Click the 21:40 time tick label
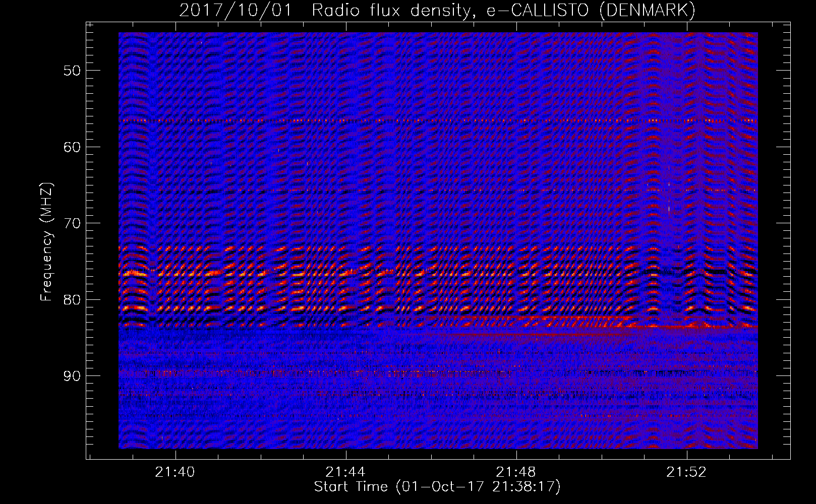Screen dimensions: 816x504 click(x=175, y=472)
